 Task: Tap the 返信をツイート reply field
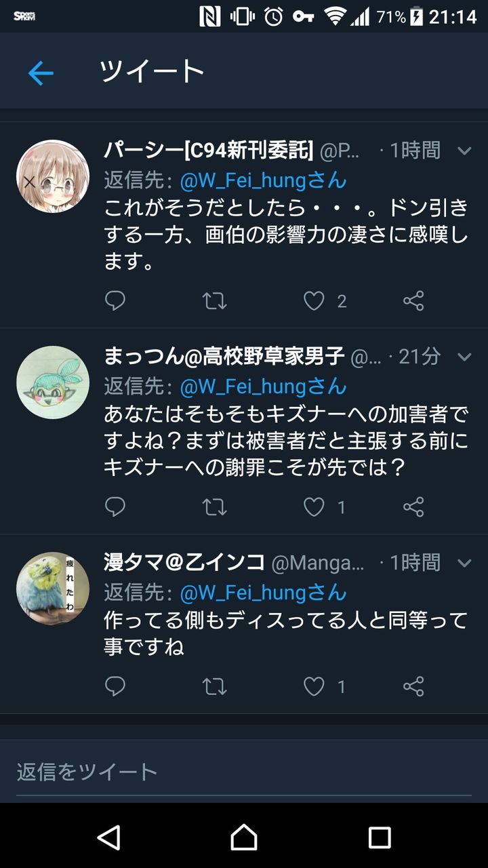coord(244,772)
